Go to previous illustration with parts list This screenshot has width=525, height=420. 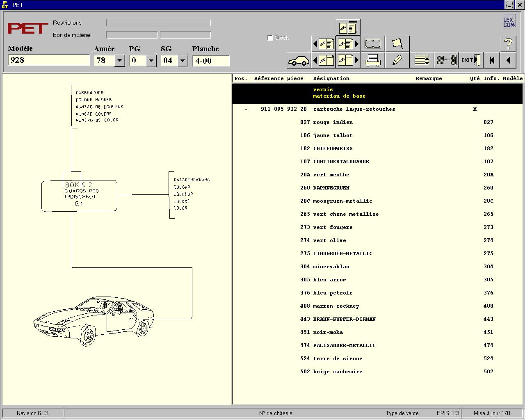click(323, 43)
